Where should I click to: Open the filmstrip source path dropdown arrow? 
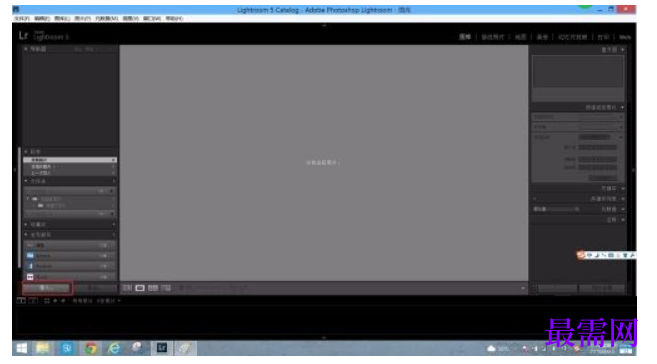pyautogui.click(x=119, y=301)
